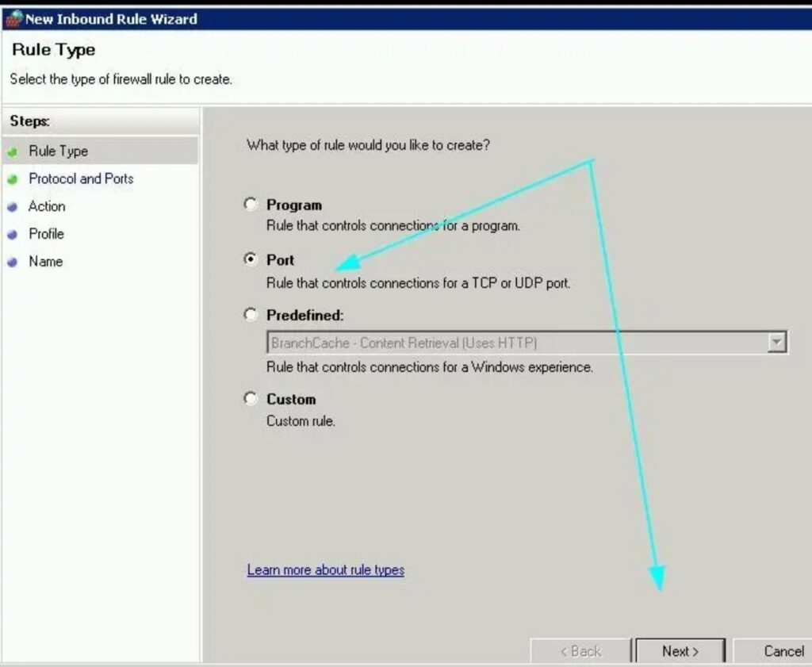This screenshot has height=667, width=812.
Task: Click the blue bullet beside Name step
Action: pyautogui.click(x=12, y=263)
